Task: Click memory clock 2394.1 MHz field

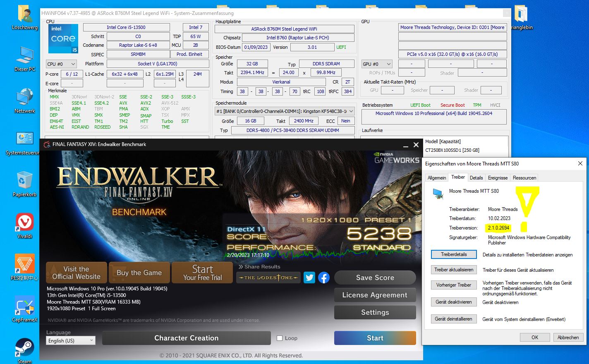Action: coord(252,72)
